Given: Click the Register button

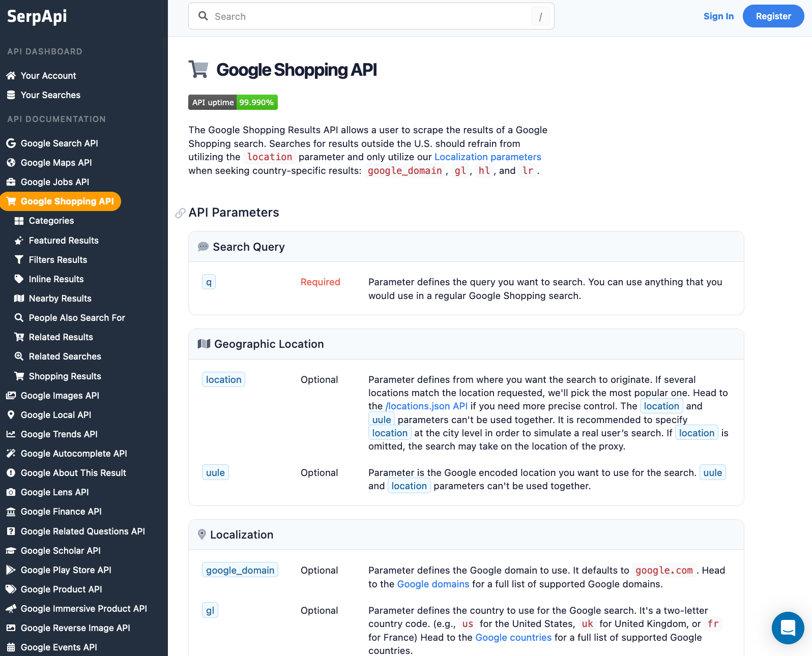Looking at the screenshot, I should tap(773, 16).
